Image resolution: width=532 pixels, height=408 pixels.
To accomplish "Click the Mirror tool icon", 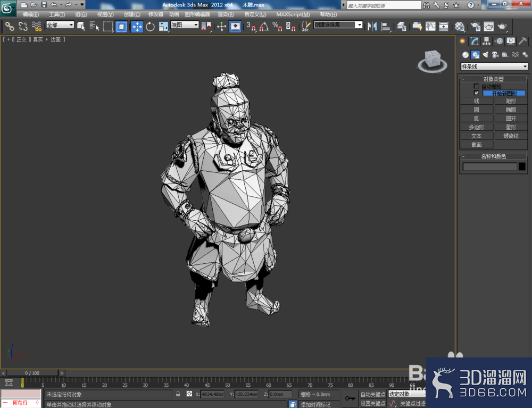I will click(x=372, y=27).
